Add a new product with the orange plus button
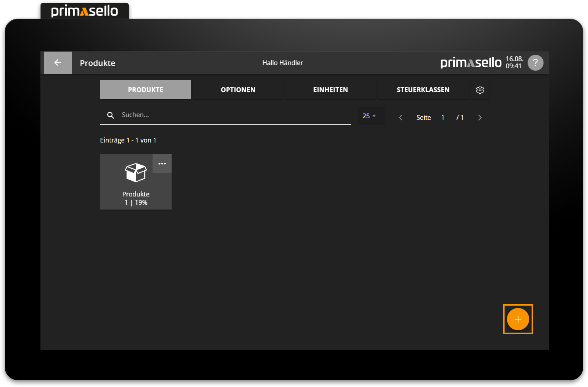588x387 pixels. click(x=518, y=319)
